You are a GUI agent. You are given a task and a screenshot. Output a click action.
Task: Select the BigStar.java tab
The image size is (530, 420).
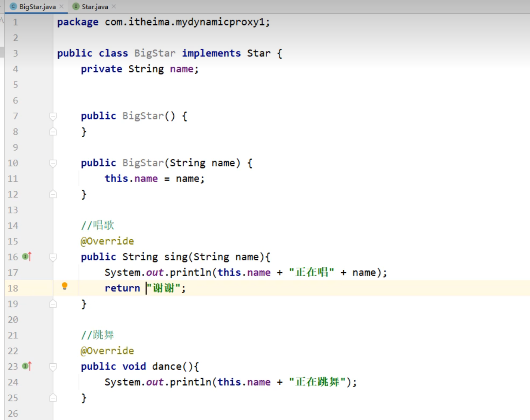point(37,6)
